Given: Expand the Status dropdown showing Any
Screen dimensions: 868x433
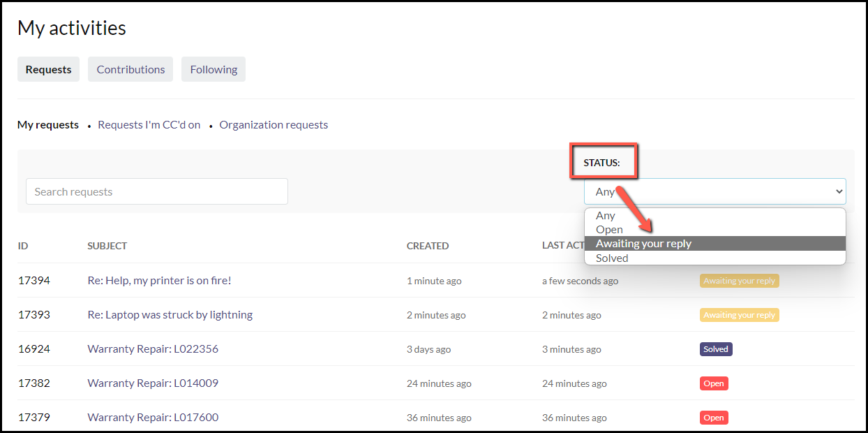Looking at the screenshot, I should click(714, 191).
